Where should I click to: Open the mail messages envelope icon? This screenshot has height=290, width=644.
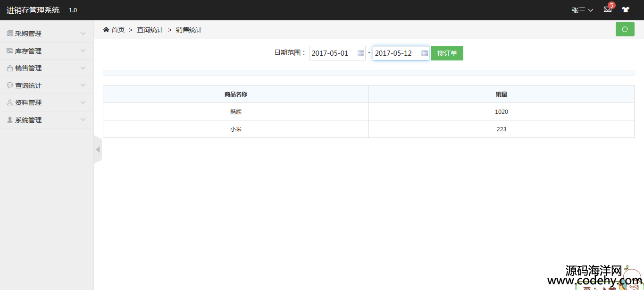tap(607, 9)
